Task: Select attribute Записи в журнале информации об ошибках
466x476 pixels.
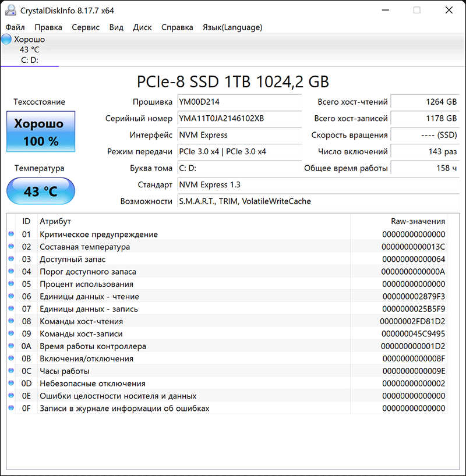Action: pyautogui.click(x=124, y=408)
